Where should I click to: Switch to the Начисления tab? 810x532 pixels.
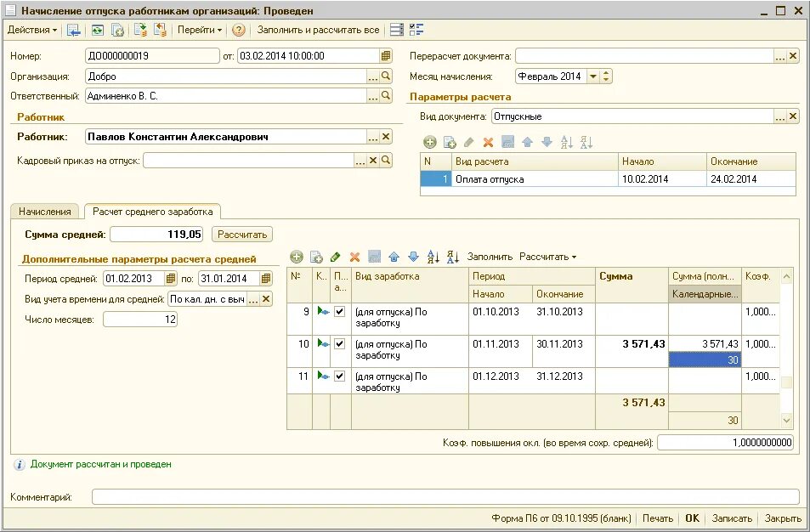(45, 212)
